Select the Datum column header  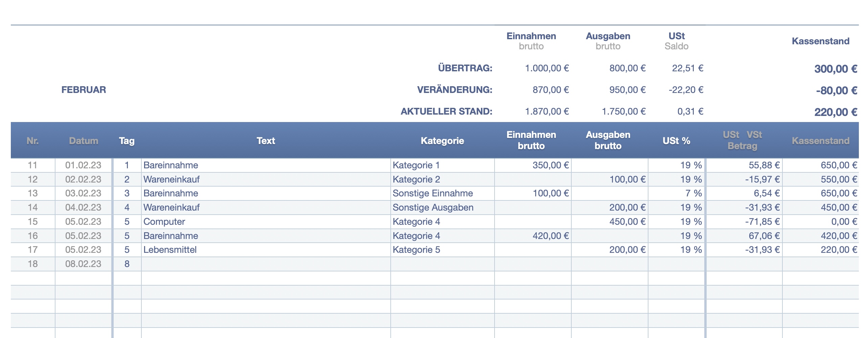click(83, 141)
